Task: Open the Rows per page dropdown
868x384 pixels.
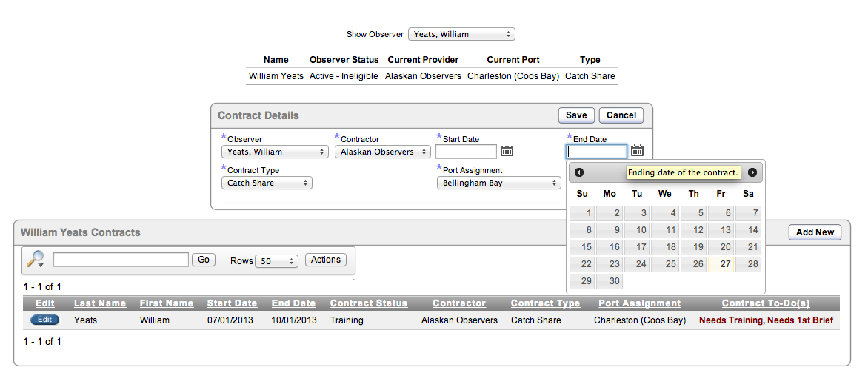Action: point(276,261)
